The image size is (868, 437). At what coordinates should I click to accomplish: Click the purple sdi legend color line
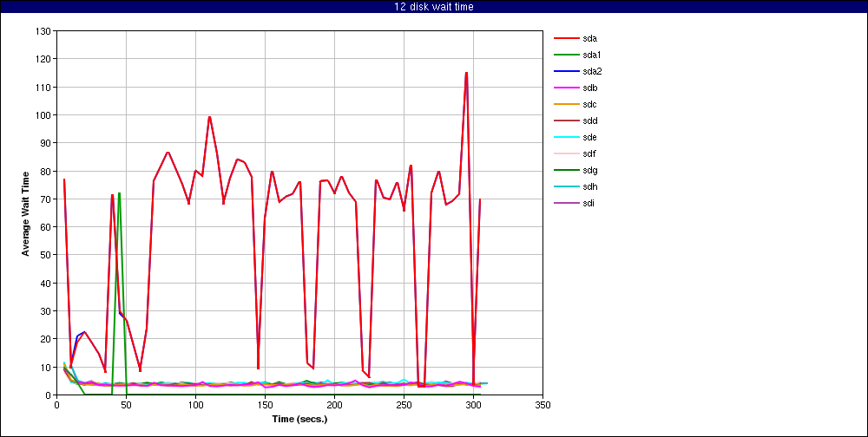(566, 203)
